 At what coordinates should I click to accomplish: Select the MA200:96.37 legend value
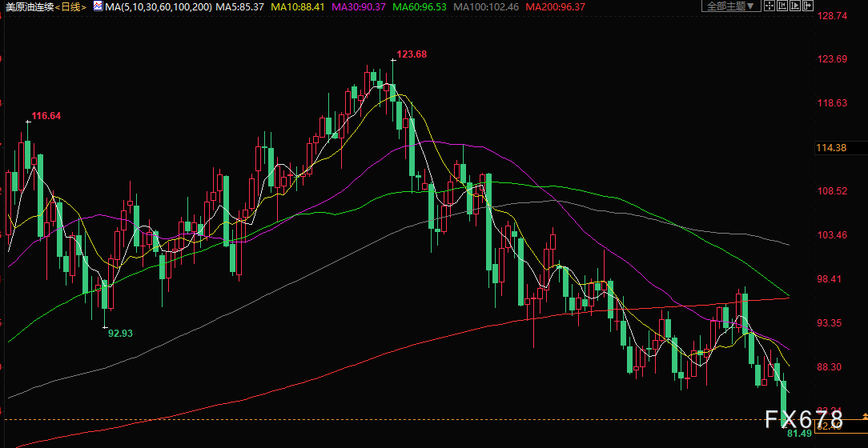coord(555,7)
